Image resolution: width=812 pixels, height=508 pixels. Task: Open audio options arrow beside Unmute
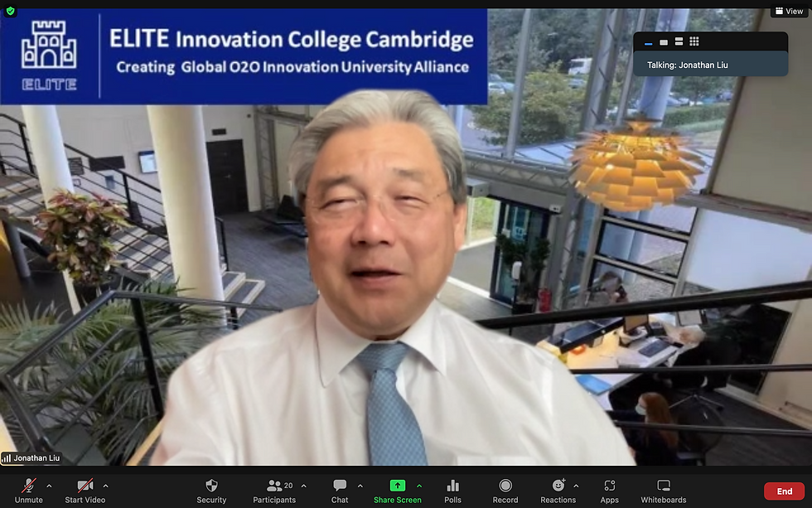(49, 486)
